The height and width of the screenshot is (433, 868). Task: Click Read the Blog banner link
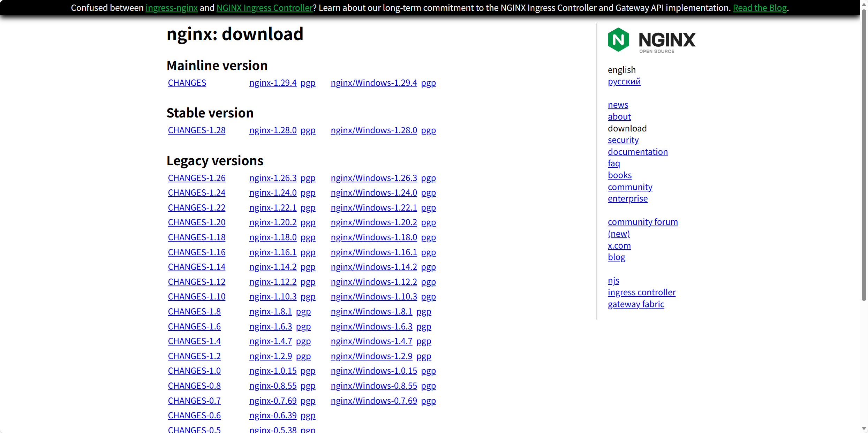tap(760, 8)
